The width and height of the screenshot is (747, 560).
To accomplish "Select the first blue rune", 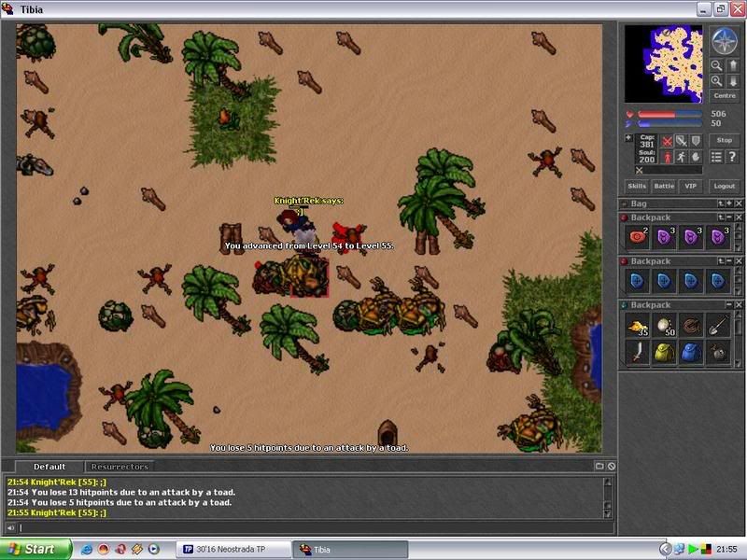I will coord(638,281).
